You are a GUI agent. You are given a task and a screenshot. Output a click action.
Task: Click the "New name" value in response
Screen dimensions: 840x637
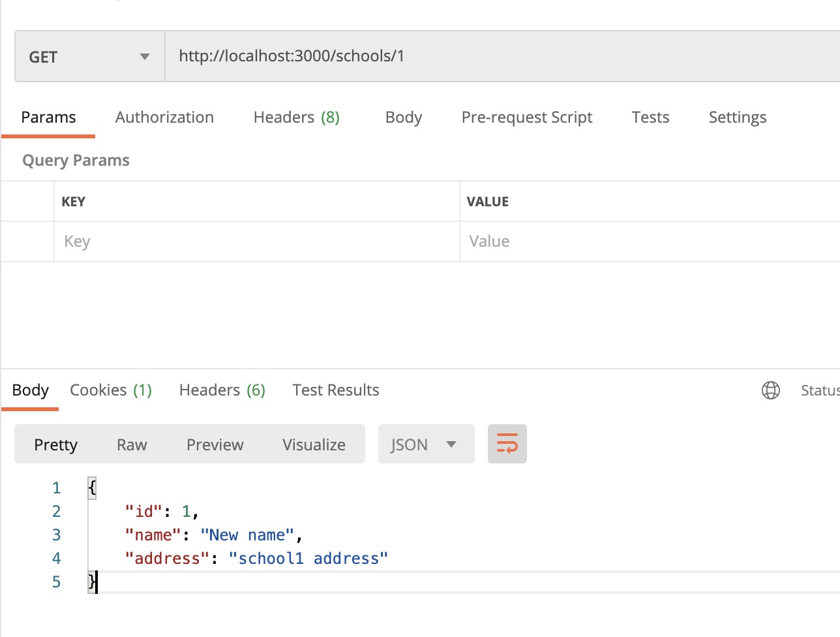(x=247, y=535)
